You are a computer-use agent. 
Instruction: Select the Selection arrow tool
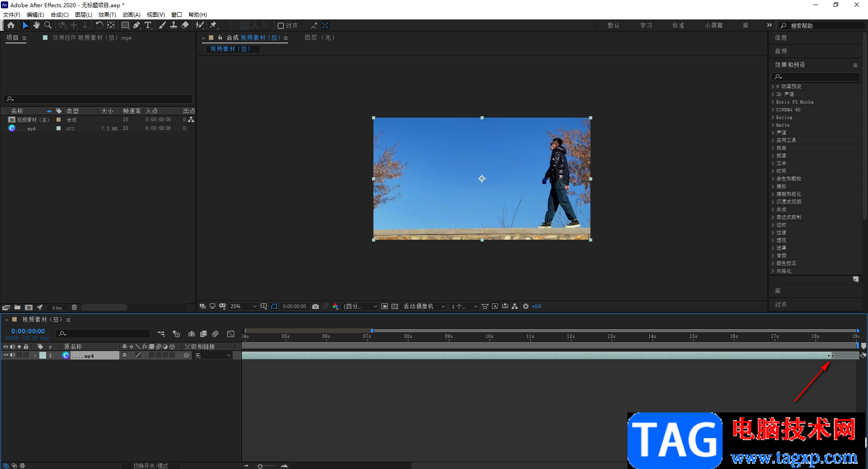[25, 25]
